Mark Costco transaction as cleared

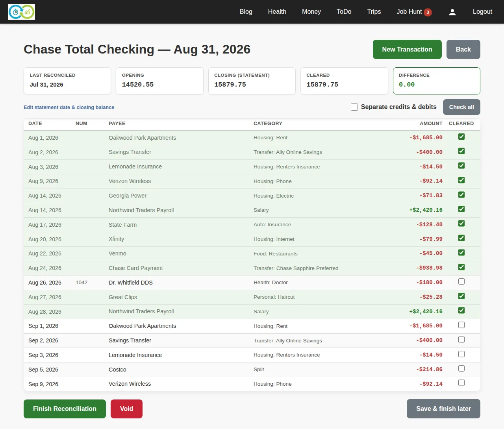click(461, 368)
